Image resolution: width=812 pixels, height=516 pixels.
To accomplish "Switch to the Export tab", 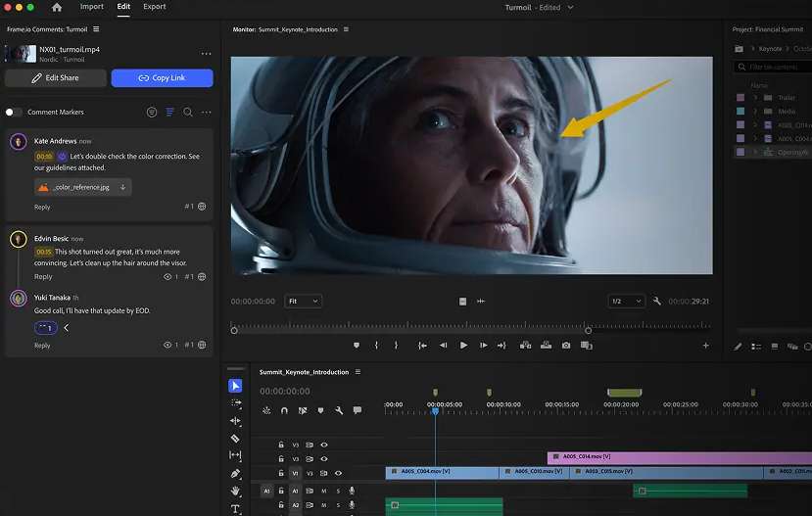I will 155,7.
